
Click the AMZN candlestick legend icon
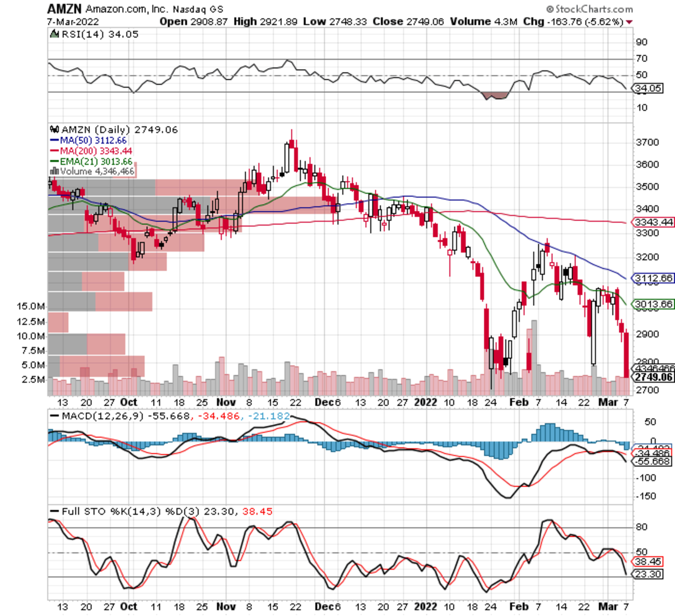(x=55, y=129)
